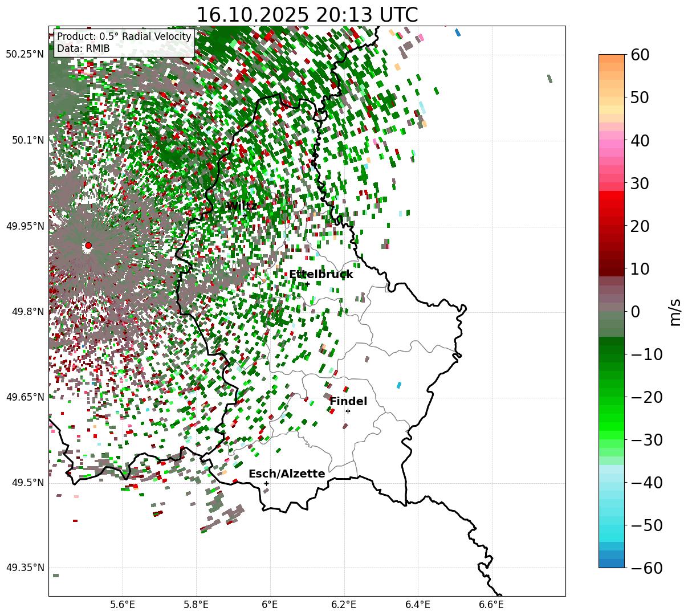Click the 5.6°E longitude tick label
Screen dimensions: 688x616
[123, 605]
